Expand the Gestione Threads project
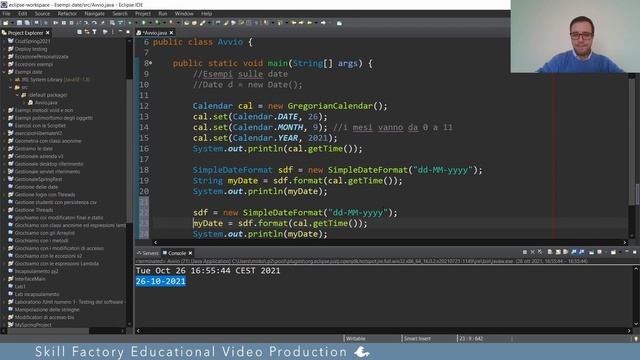 (4, 210)
